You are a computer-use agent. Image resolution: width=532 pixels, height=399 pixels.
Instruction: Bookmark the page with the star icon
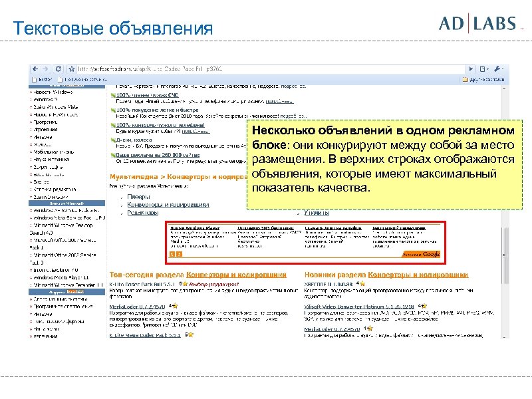click(x=72, y=69)
